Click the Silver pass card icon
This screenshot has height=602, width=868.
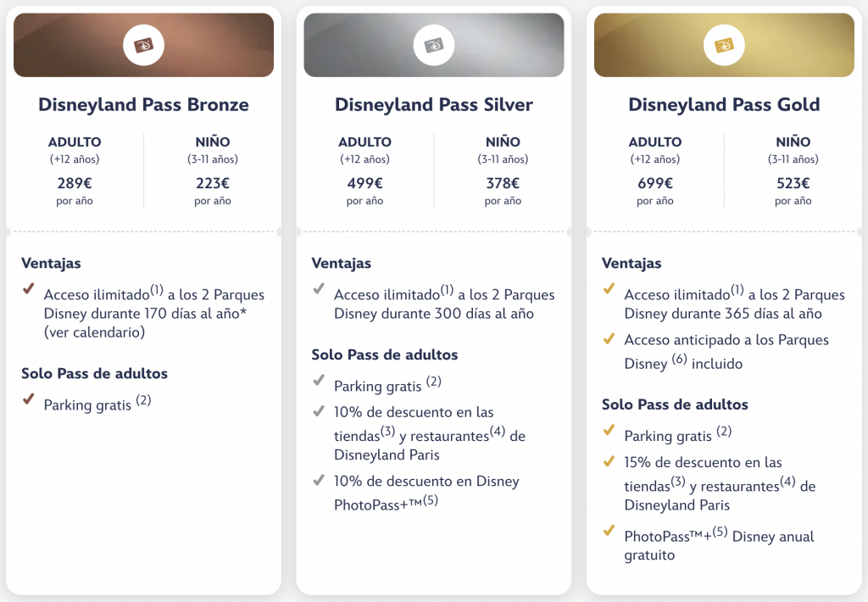coord(434,45)
